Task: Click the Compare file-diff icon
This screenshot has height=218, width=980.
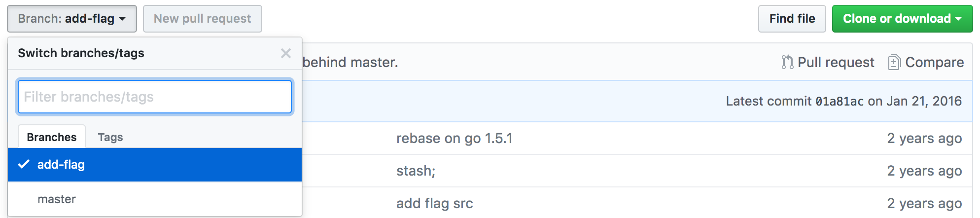Action: (894, 62)
